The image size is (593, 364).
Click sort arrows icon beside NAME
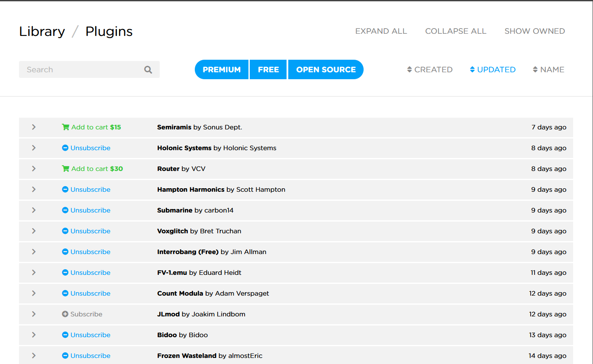click(535, 70)
